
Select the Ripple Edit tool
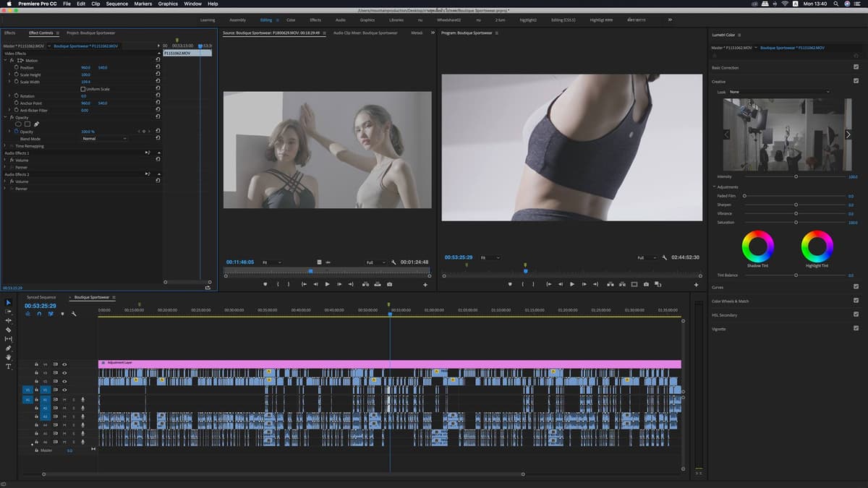pyautogui.click(x=9, y=320)
